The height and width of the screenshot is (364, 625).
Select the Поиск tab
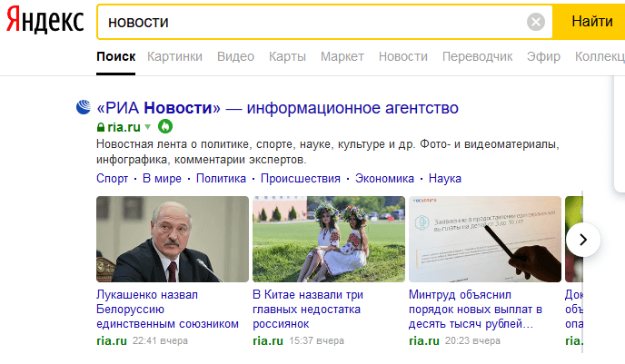(116, 56)
